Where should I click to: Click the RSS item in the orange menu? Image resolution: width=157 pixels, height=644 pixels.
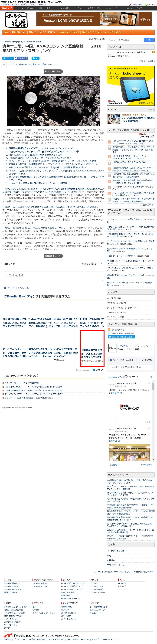(x=99, y=32)
